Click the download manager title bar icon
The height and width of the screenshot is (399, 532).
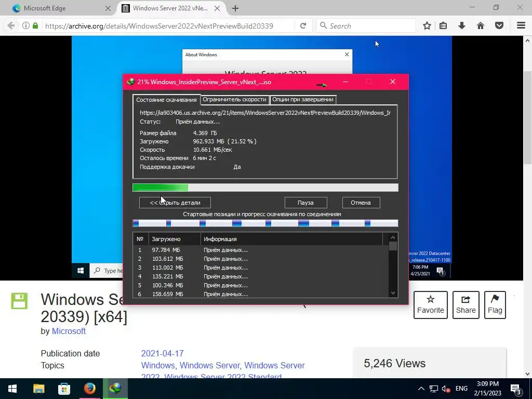click(131, 82)
